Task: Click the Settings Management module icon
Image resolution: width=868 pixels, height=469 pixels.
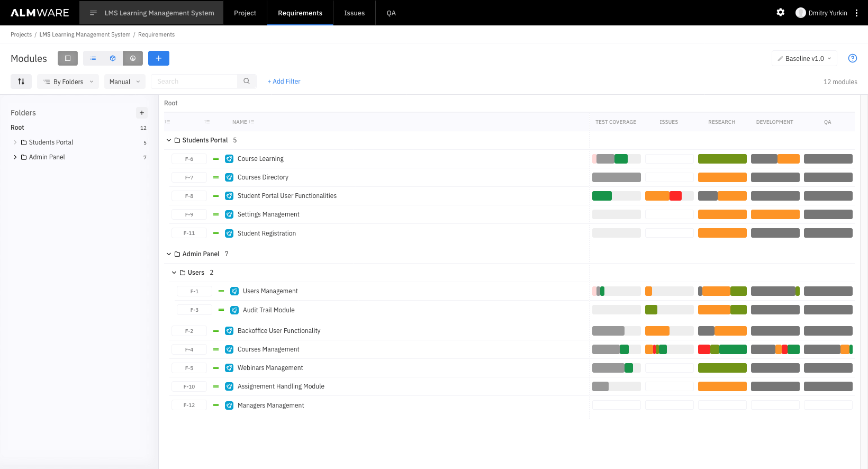Action: click(x=229, y=214)
